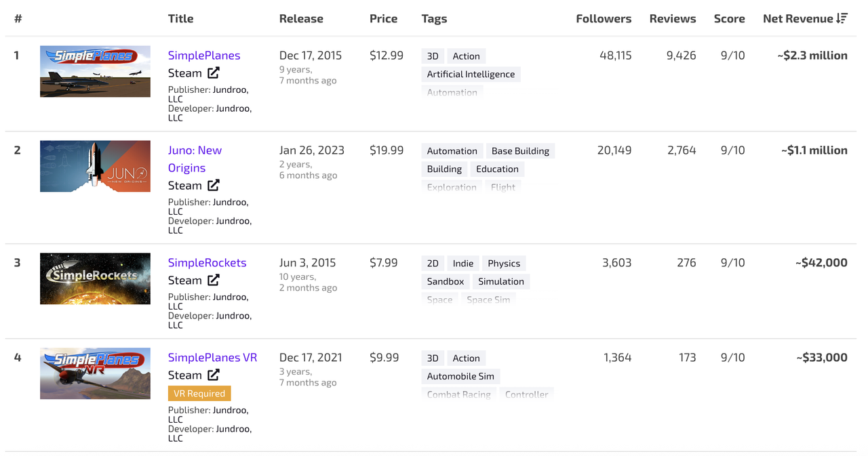868x456 pixels.
Task: Click the SimpleRockets game thumbnail
Action: tap(95, 278)
